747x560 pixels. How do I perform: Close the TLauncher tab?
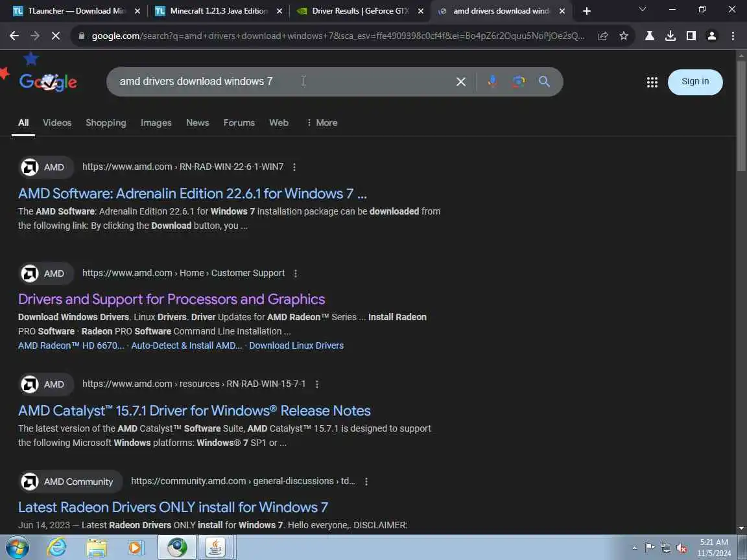click(137, 11)
